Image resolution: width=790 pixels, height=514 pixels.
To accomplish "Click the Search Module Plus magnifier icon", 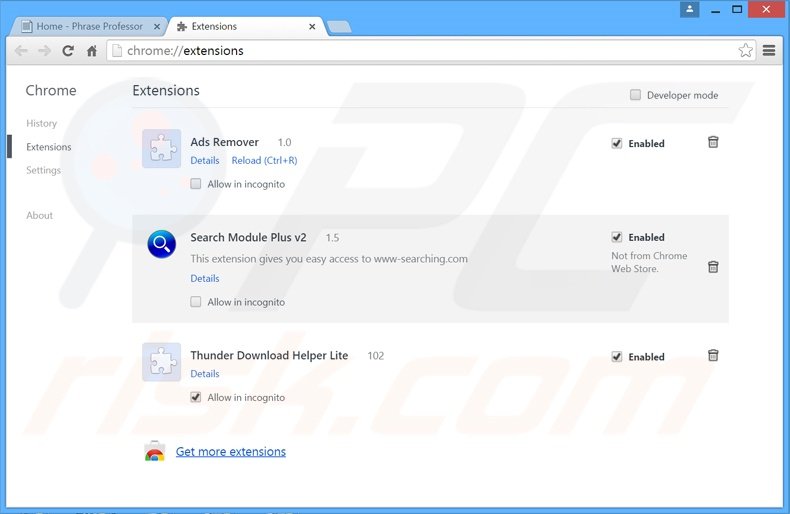I will 161,244.
